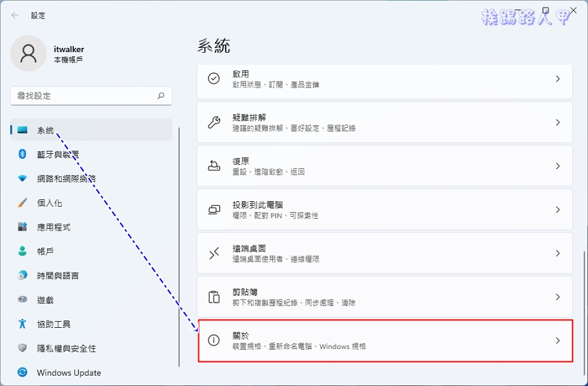Expand the 啟用 activation row chevron
Image resolution: width=588 pixels, height=386 pixels.
pyautogui.click(x=558, y=79)
